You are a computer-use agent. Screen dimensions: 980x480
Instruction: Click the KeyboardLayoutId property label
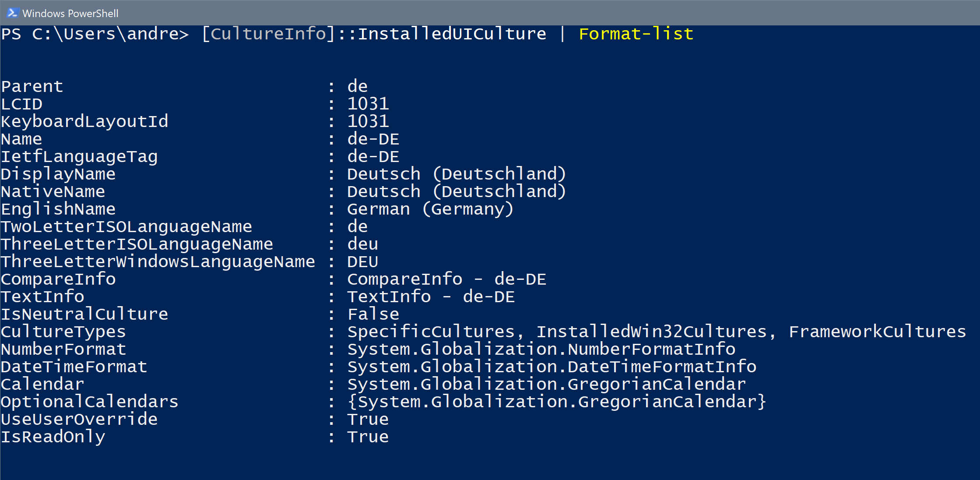pyautogui.click(x=84, y=121)
